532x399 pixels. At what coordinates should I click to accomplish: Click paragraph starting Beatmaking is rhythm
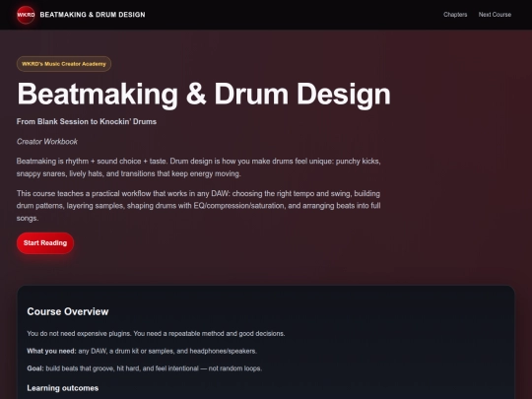coord(198,167)
